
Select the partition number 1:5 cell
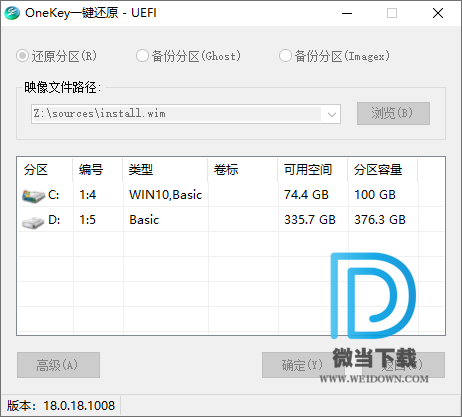tap(88, 220)
